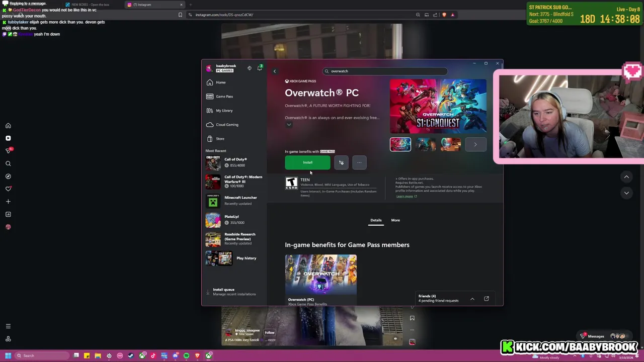Show next screenshots with gallery arrow
Viewport: 644px width, 362px height.
click(x=475, y=144)
